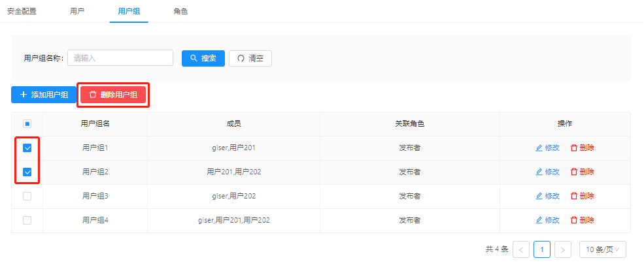Toggle the select-all checkbox in table header
This screenshot has height=269, width=644.
tap(27, 123)
